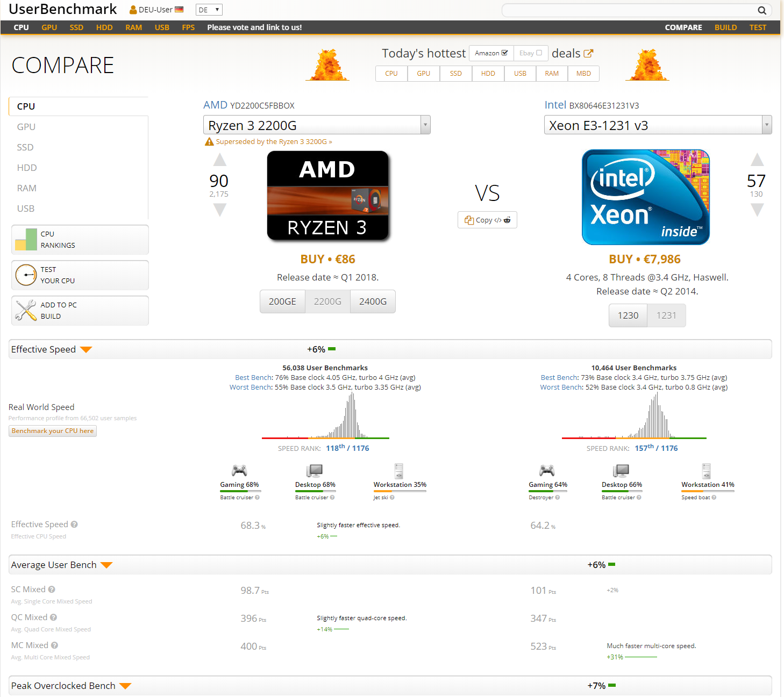Viewport: 784px width, 697px height.
Task: Click help icon beside Destroyer label
Action: pos(558,498)
